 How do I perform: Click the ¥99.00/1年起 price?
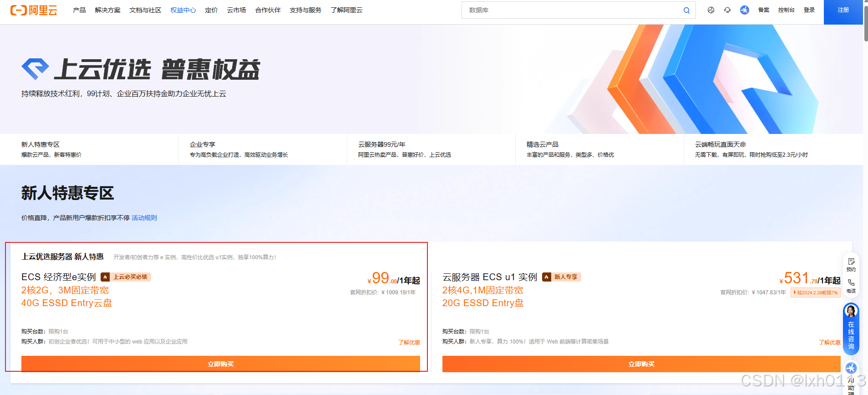394,278
